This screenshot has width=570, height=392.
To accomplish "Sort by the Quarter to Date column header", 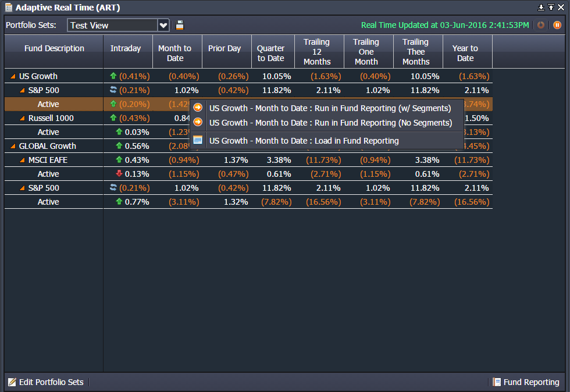I will point(270,53).
